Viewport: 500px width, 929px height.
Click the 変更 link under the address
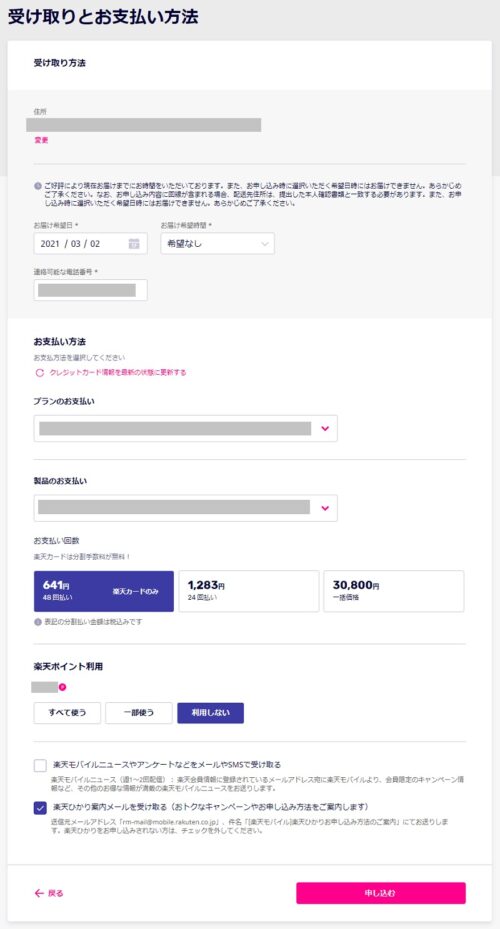[x=41, y=140]
